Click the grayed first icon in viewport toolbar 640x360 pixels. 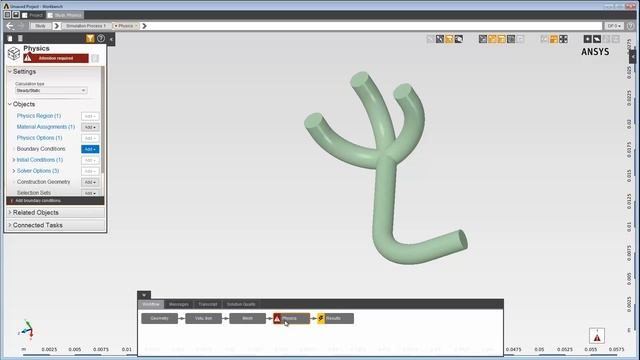[430, 39]
